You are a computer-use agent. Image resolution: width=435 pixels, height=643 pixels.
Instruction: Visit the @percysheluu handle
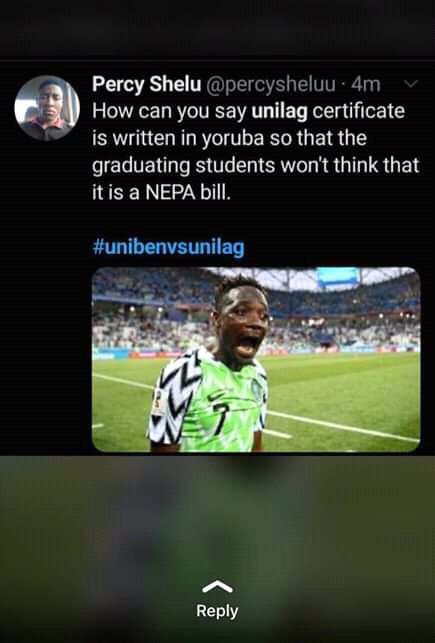tap(271, 84)
